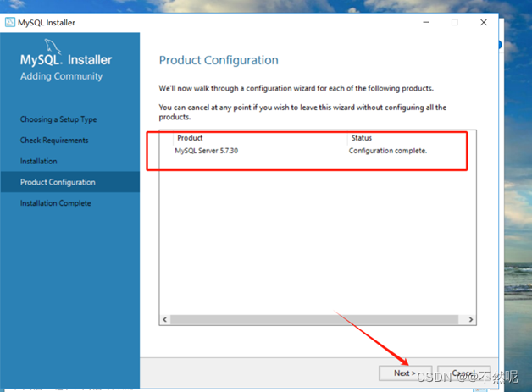Click scroll right arrow in product list
This screenshot has width=532, height=392.
(x=471, y=319)
